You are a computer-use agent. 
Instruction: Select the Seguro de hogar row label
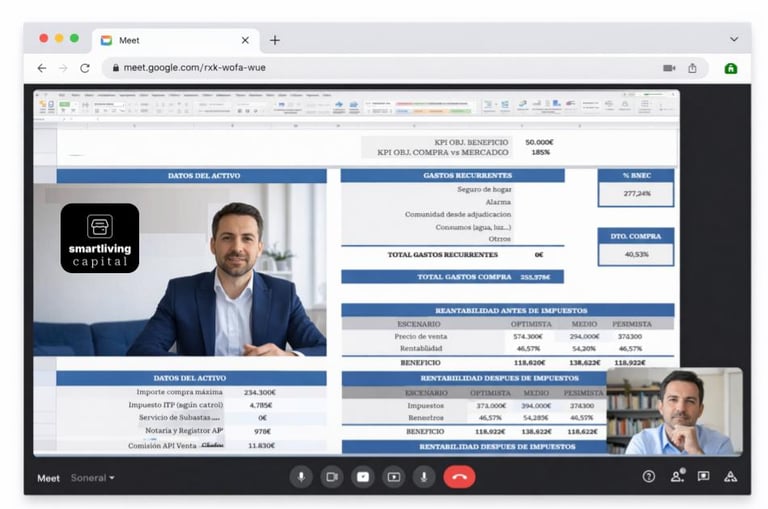(x=484, y=189)
